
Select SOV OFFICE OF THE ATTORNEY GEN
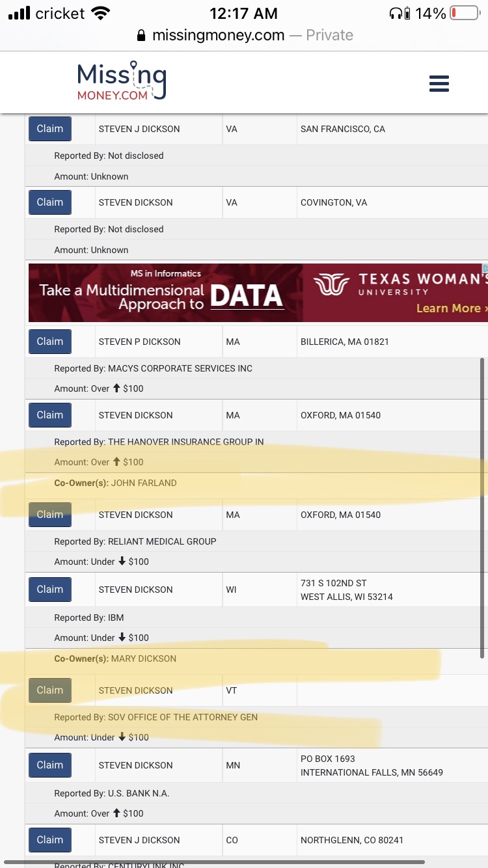(183, 717)
